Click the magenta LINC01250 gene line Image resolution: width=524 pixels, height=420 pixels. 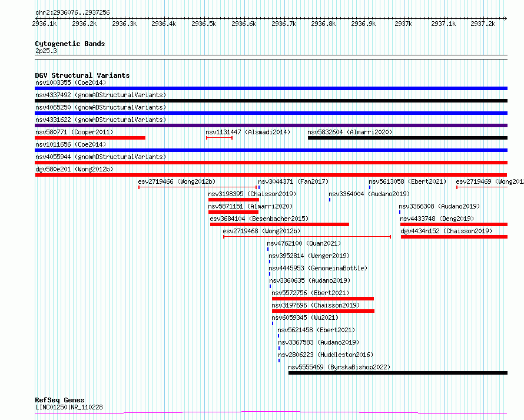271,412
